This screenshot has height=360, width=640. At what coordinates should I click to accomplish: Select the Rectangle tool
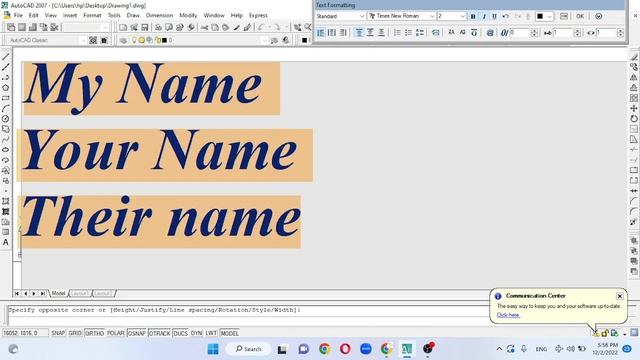point(6,98)
